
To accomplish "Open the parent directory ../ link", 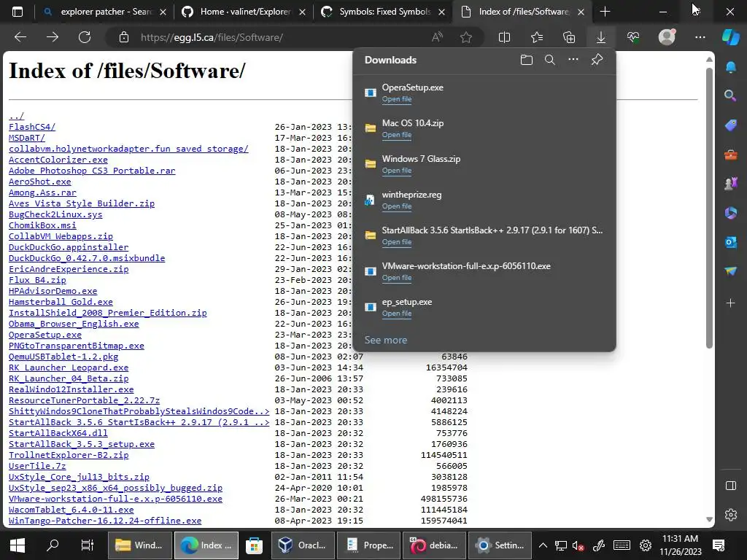I will [16, 116].
